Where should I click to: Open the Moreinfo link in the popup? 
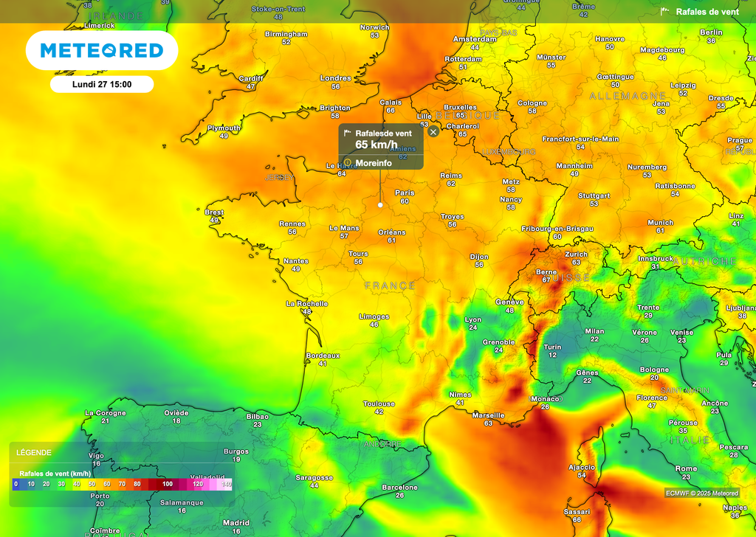374,162
